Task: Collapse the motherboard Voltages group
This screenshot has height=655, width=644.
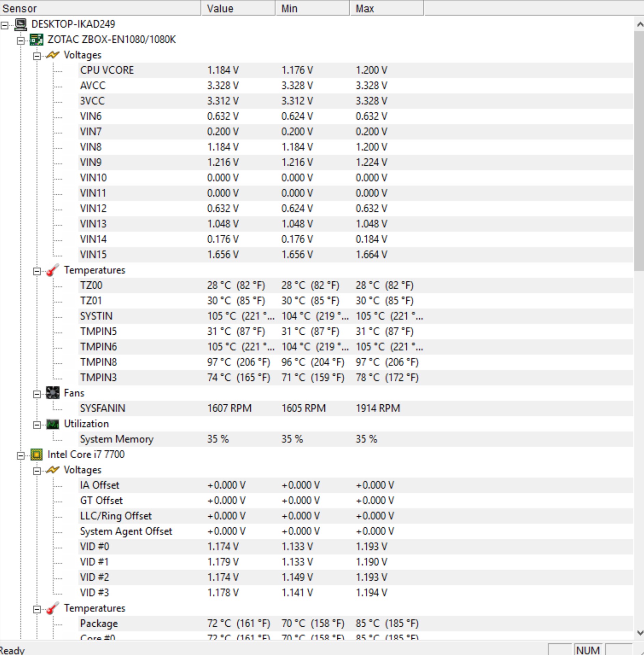Action: (x=37, y=56)
